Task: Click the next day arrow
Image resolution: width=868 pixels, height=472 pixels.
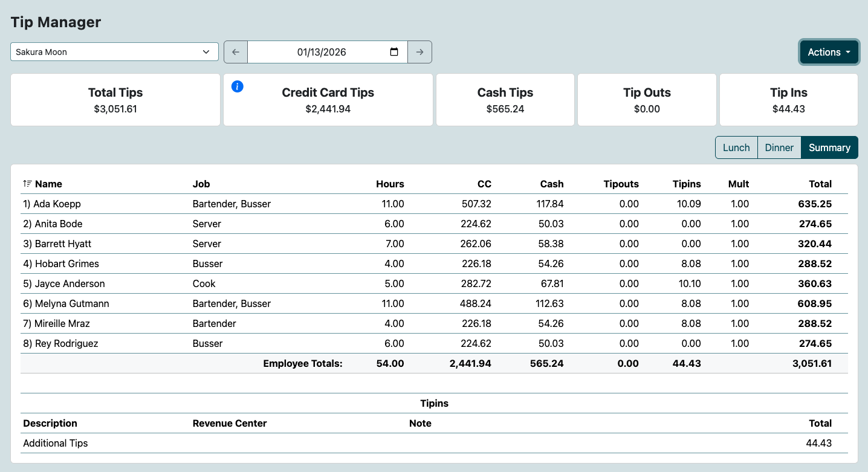Action: pyautogui.click(x=419, y=52)
